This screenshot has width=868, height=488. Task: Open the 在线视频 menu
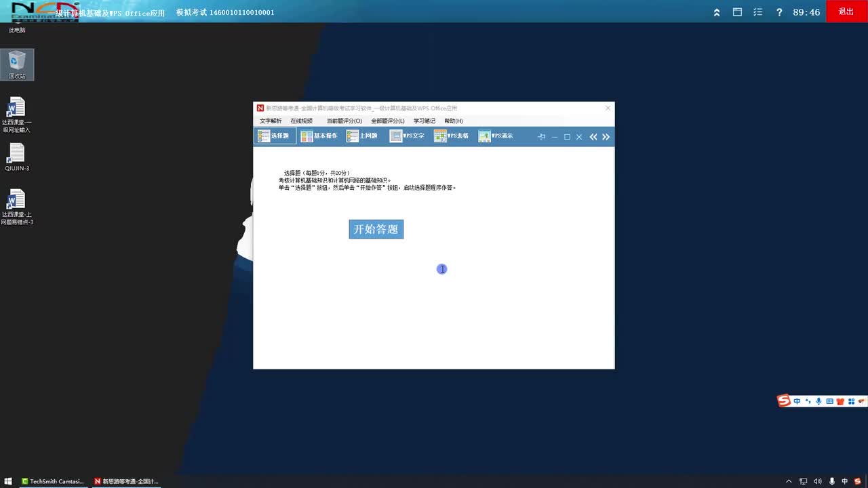[x=302, y=121]
